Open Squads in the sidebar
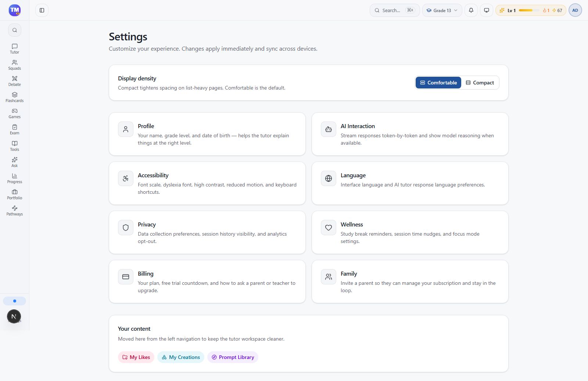 (15, 65)
